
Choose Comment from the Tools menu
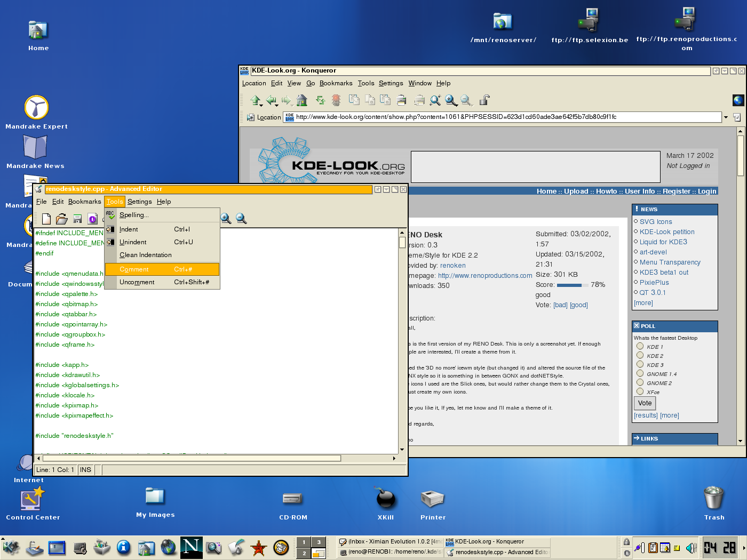coord(162,269)
